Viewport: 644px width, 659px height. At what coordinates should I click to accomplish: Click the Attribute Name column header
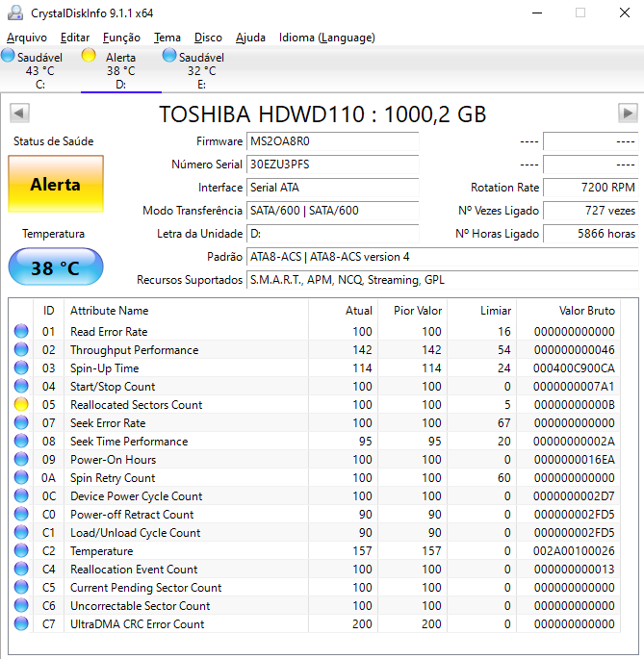click(x=187, y=311)
